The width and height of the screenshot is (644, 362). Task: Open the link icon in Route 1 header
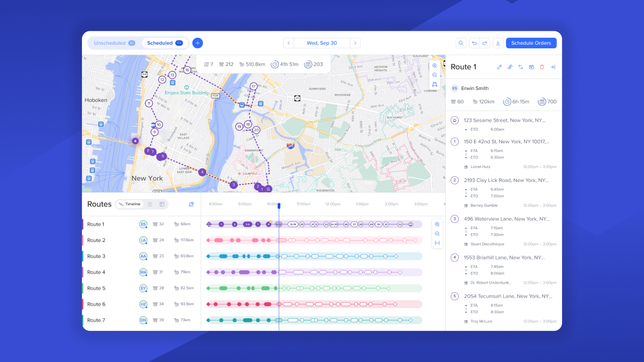(x=510, y=67)
